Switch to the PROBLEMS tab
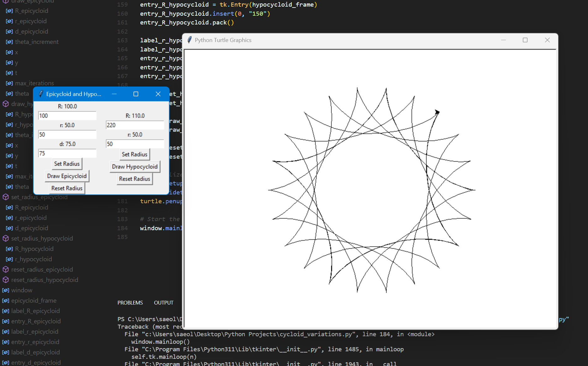The image size is (588, 366). click(x=130, y=302)
